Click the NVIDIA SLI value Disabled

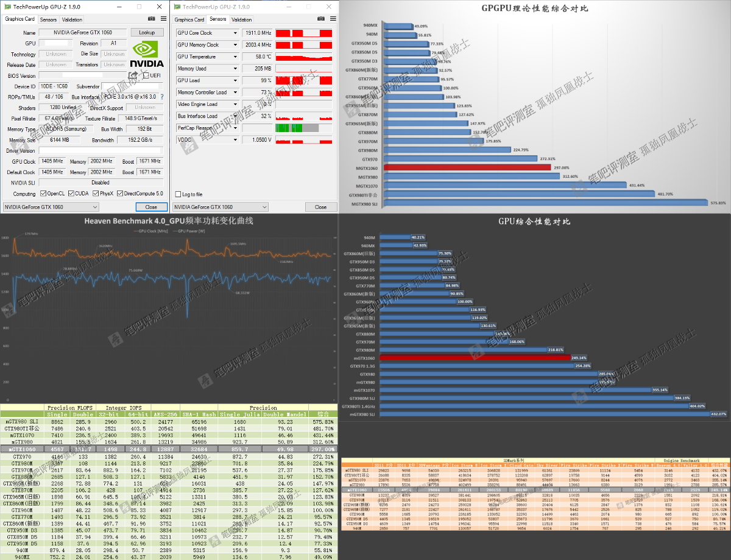coord(101,183)
